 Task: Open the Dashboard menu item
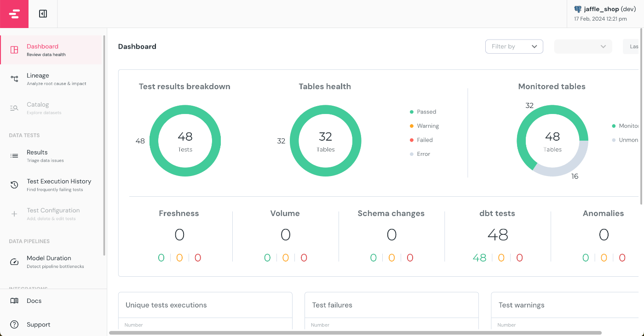[x=51, y=50]
